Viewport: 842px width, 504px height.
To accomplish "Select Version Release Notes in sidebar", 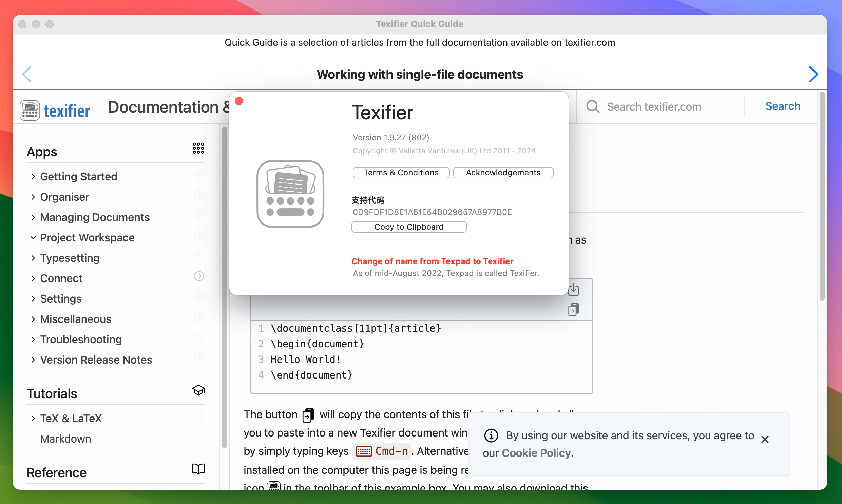I will [x=96, y=360].
